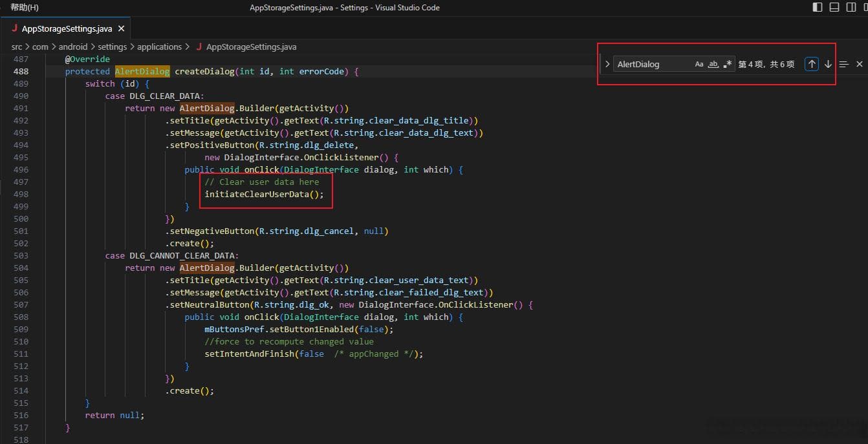Open the android breadcrumb folder

[x=73, y=47]
